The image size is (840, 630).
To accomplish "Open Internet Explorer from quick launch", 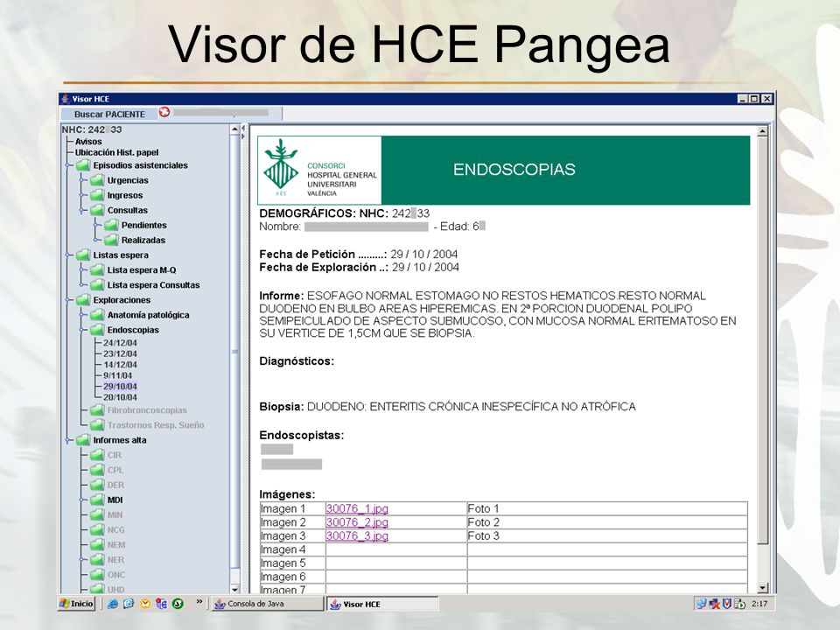I will (113, 604).
